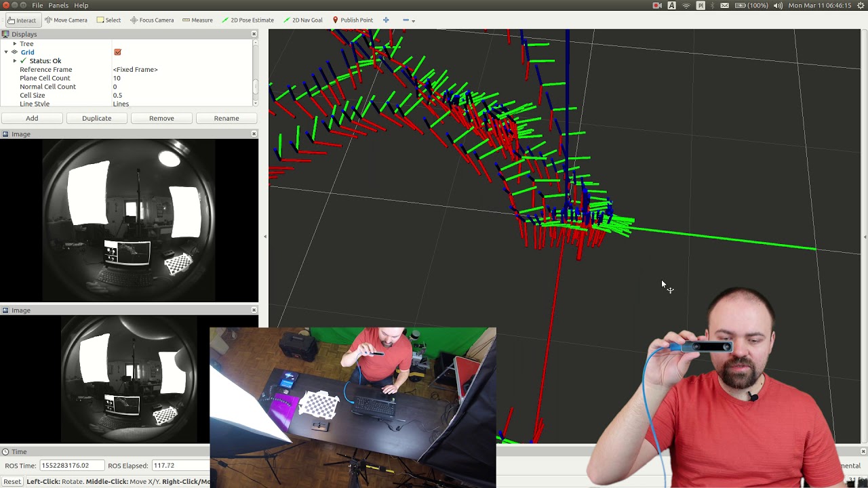
Task: Close the Time panel
Action: click(x=863, y=451)
